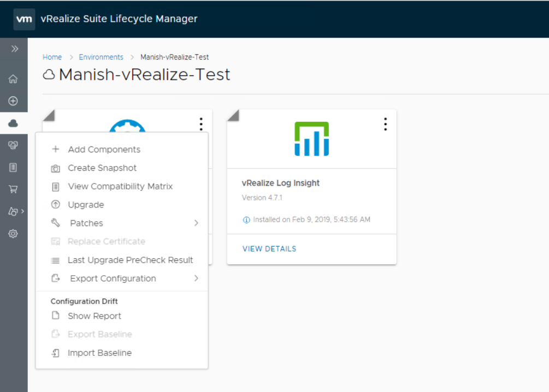The image size is (549, 392).
Task: Select Add Components from the menu
Action: [104, 150]
